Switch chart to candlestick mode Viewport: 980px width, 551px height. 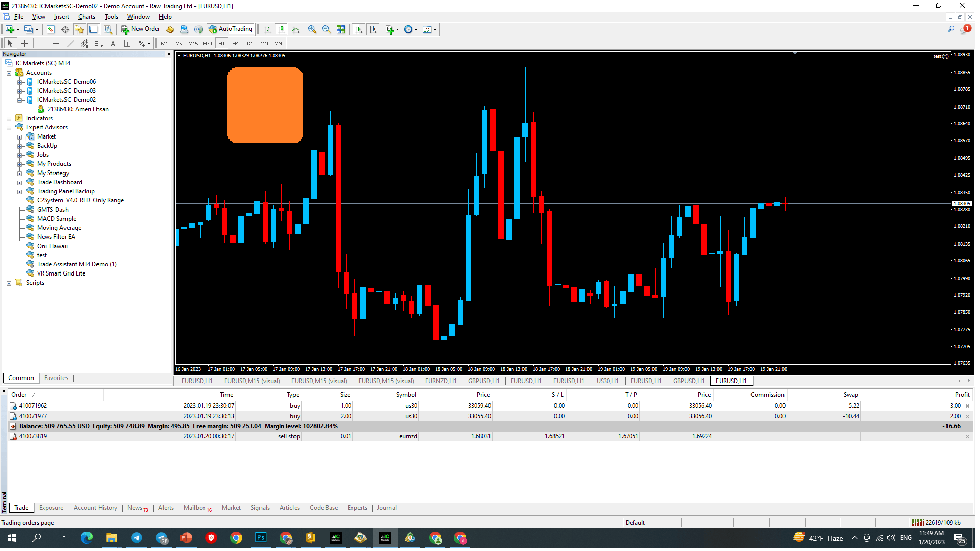point(281,29)
